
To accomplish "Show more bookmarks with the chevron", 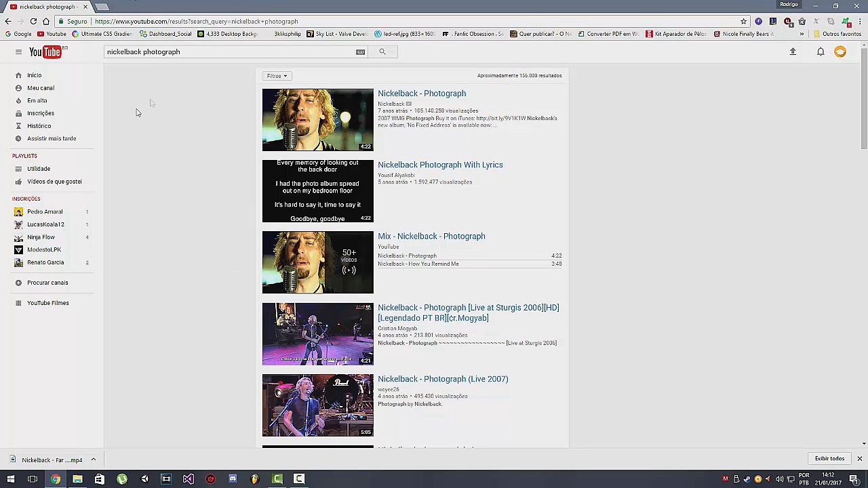I will click(802, 34).
